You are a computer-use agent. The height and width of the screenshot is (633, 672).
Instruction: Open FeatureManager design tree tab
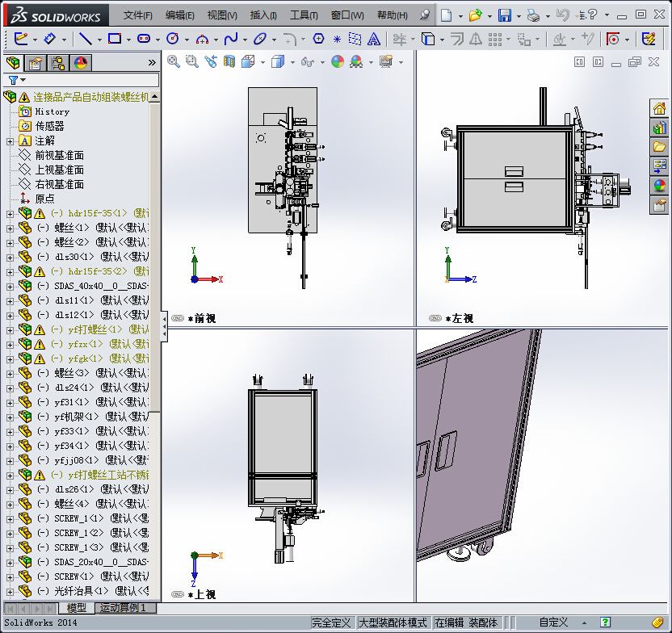[x=13, y=63]
